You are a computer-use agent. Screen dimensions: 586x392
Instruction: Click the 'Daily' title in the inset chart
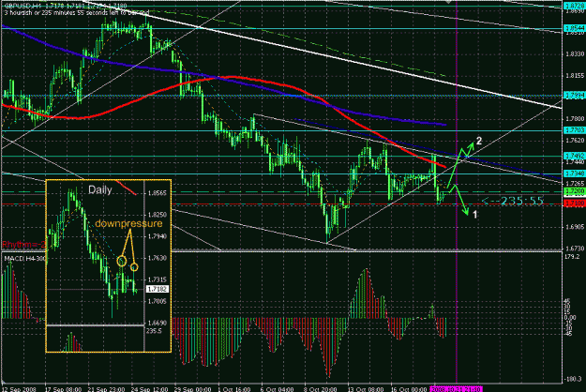click(x=100, y=190)
